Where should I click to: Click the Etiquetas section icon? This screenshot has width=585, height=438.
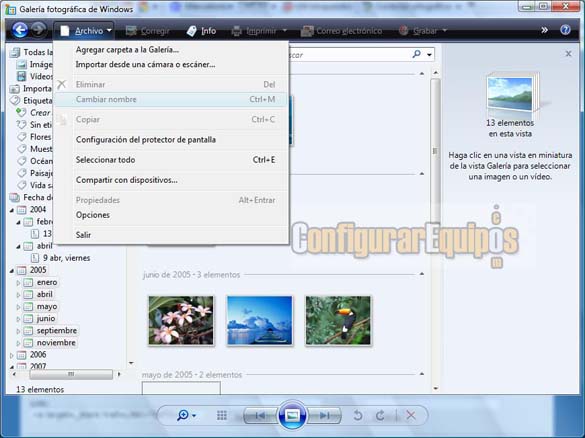pos(15,100)
